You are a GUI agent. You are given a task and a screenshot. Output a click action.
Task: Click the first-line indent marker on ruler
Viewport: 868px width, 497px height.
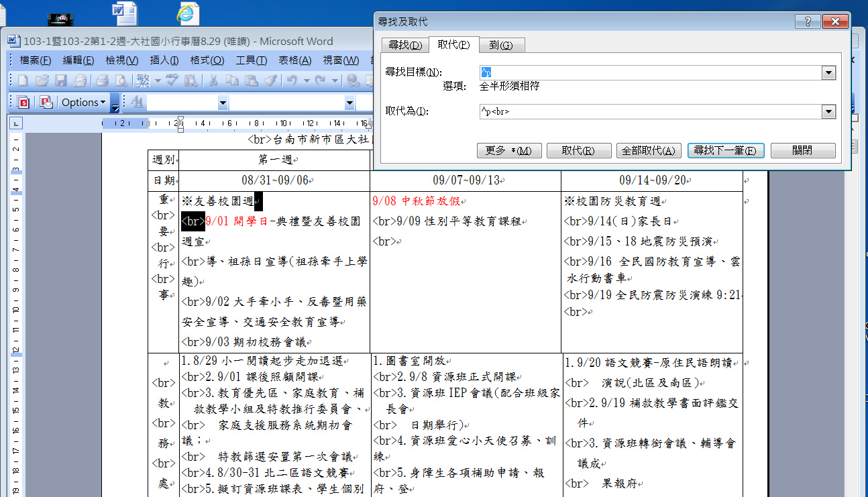(180, 120)
